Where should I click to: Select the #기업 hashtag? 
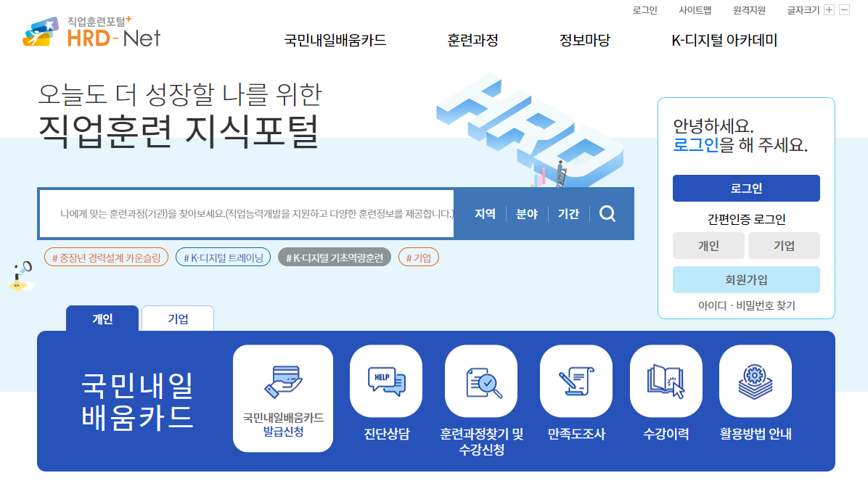point(419,258)
